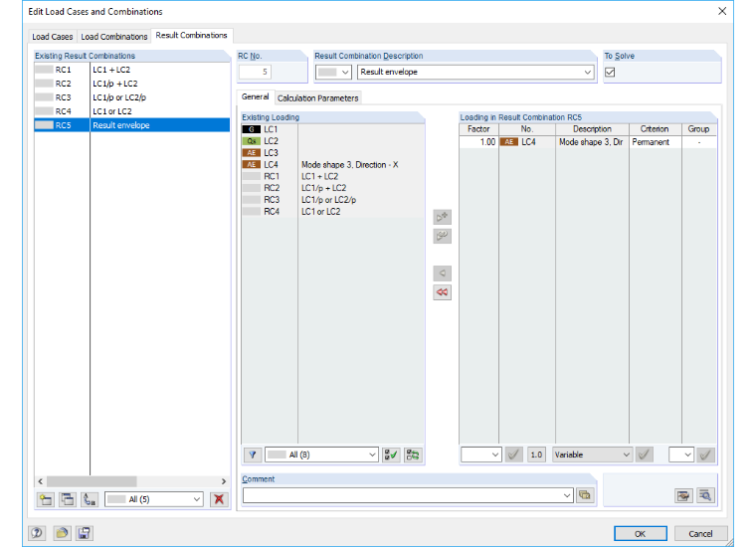The width and height of the screenshot is (756, 547).
Task: Click the green Qi swatch of LC2
Action: tap(252, 141)
